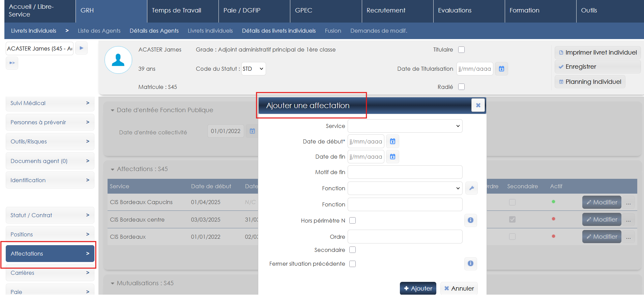The image size is (644, 296).
Task: Switch to Liste des Agents tab
Action: coord(99,31)
